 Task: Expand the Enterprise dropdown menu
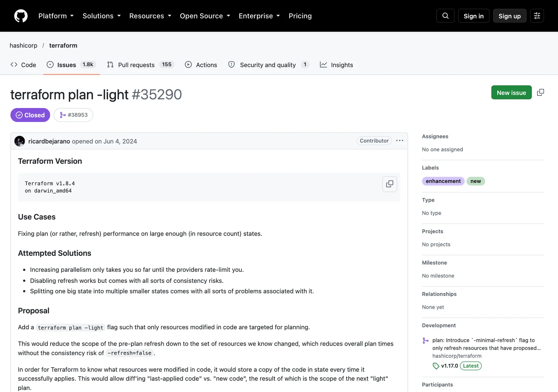pyautogui.click(x=259, y=16)
